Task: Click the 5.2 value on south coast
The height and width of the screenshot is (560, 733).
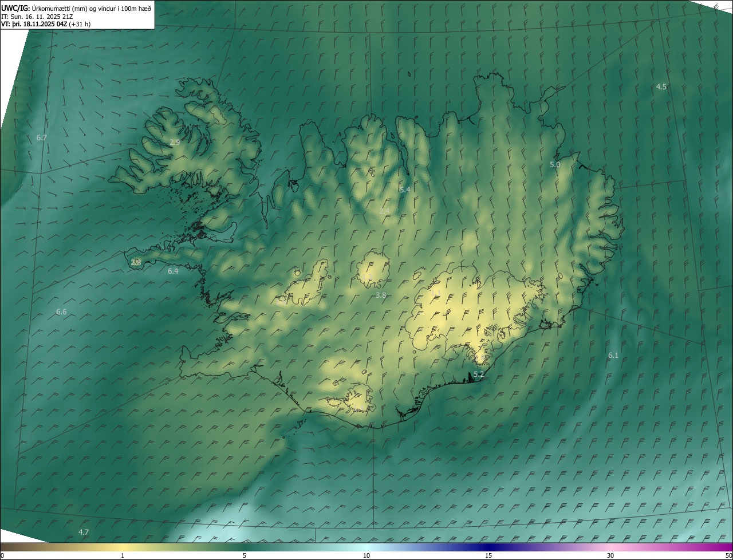Action: coord(479,374)
